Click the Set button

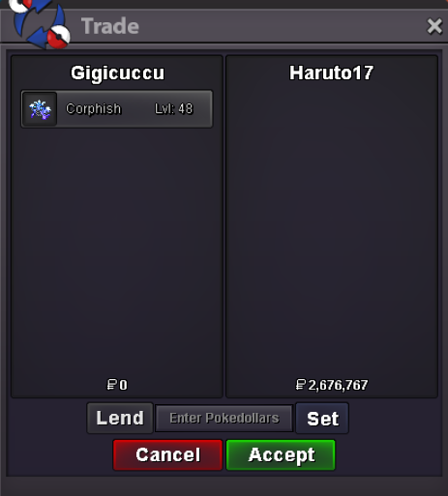pos(322,418)
